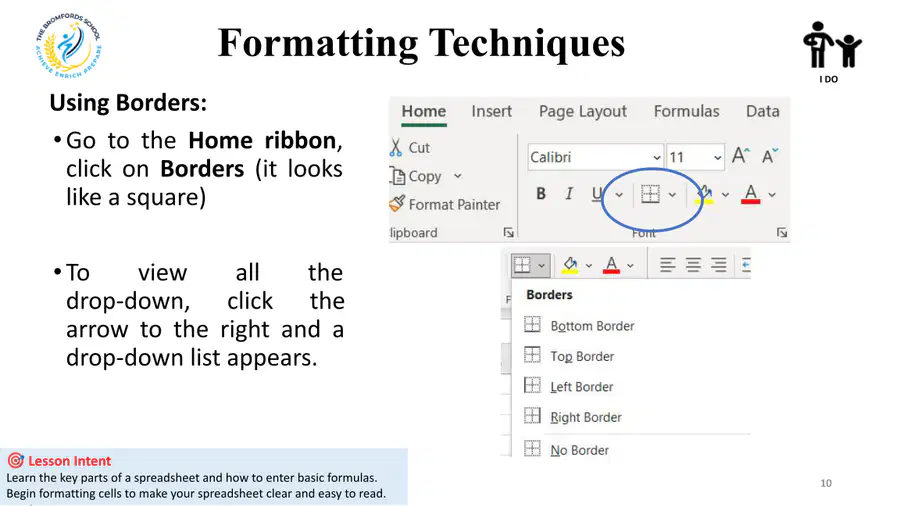Image resolution: width=900 pixels, height=506 pixels.
Task: Click the Cut scissors icon
Action: 395,147
